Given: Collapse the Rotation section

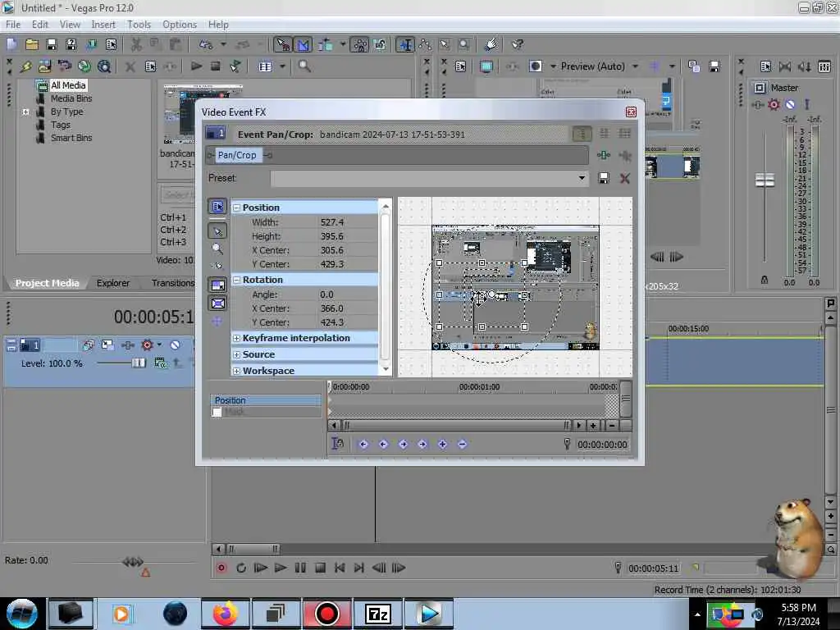Looking at the screenshot, I should [x=236, y=280].
